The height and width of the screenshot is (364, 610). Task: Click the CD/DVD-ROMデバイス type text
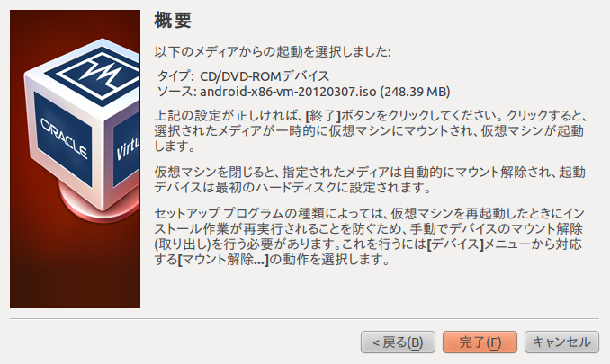tap(265, 75)
